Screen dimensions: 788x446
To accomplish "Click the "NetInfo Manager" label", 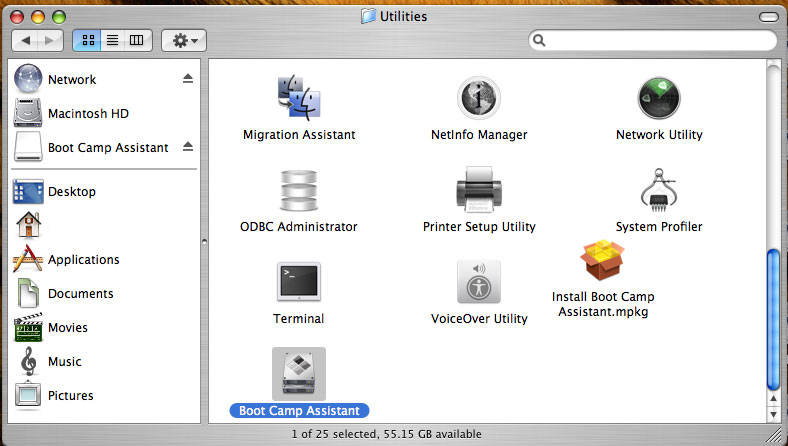I will coord(479,135).
